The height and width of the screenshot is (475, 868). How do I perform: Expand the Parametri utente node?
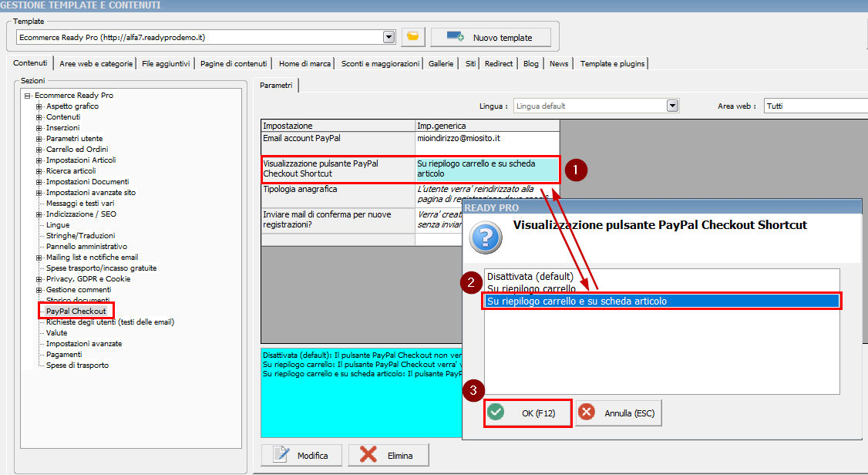(39, 139)
